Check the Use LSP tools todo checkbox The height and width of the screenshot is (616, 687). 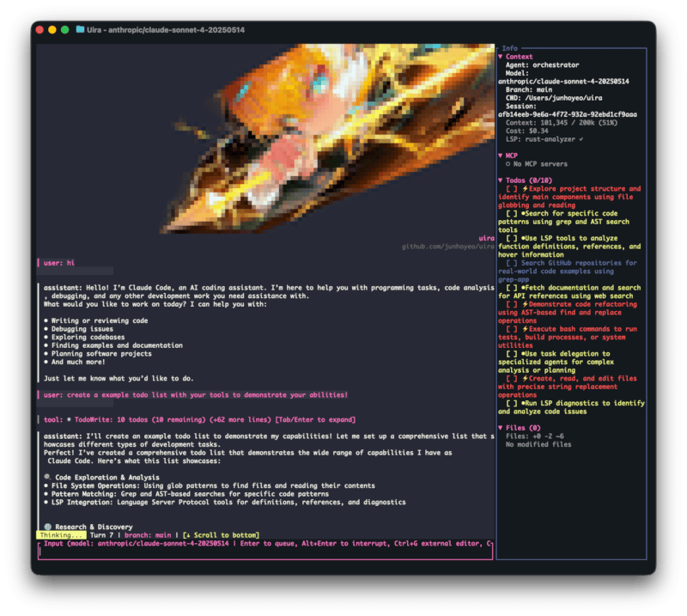pyautogui.click(x=512, y=238)
